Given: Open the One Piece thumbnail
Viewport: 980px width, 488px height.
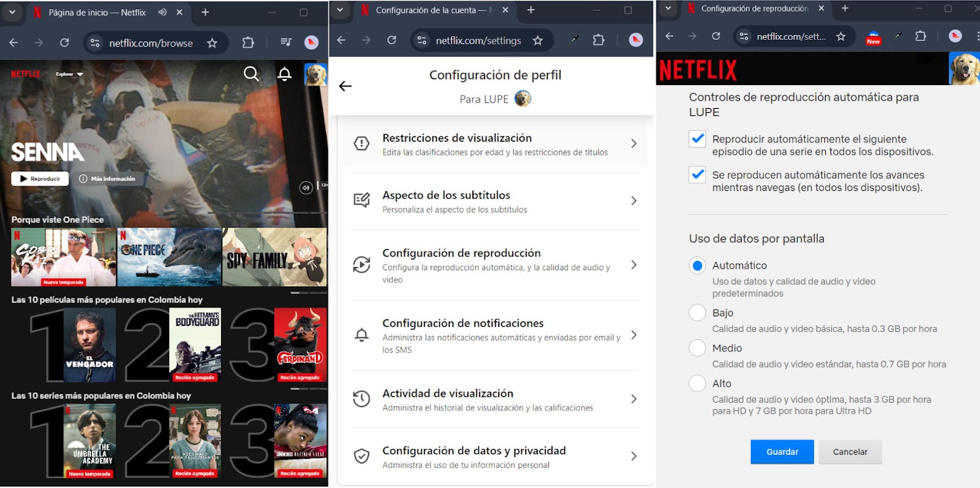Looking at the screenshot, I should 169,257.
